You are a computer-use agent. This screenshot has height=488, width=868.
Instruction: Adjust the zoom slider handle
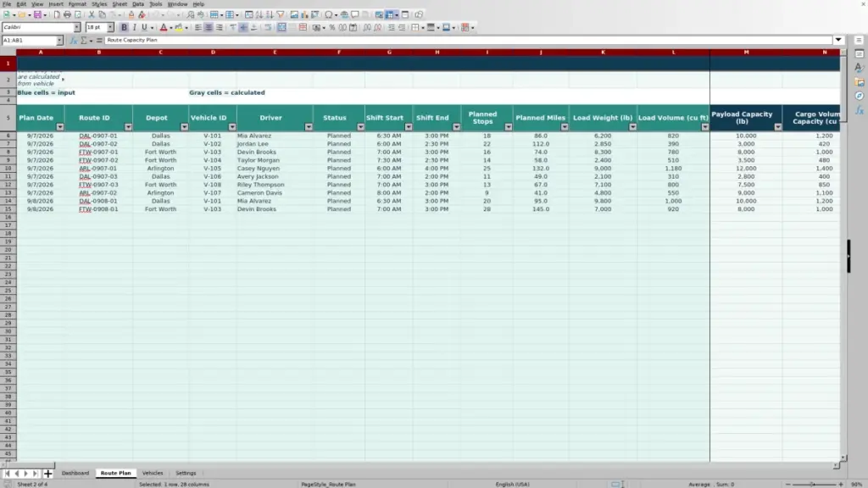[813, 485]
